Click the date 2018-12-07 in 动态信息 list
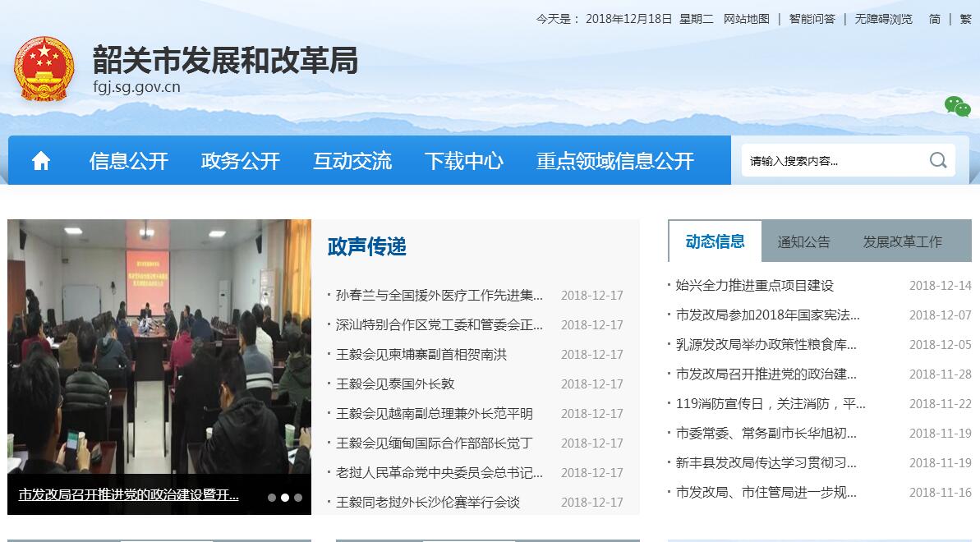Screen dimensions: 980x542 (x=941, y=315)
